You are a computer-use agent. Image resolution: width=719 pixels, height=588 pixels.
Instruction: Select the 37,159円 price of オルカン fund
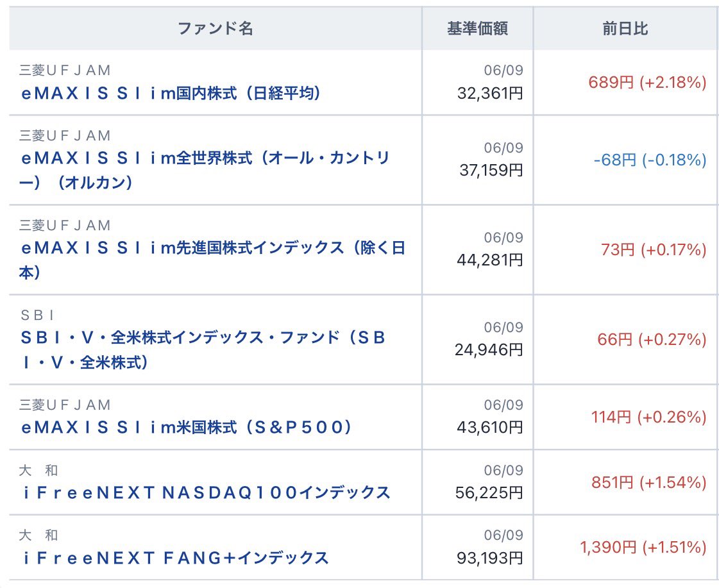(491, 171)
